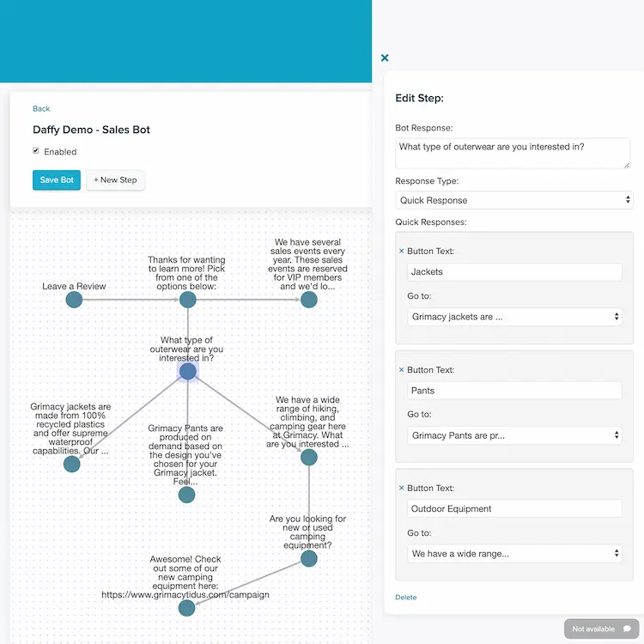The image size is (644, 644).
Task: Open the Response Type dropdown
Action: click(513, 200)
